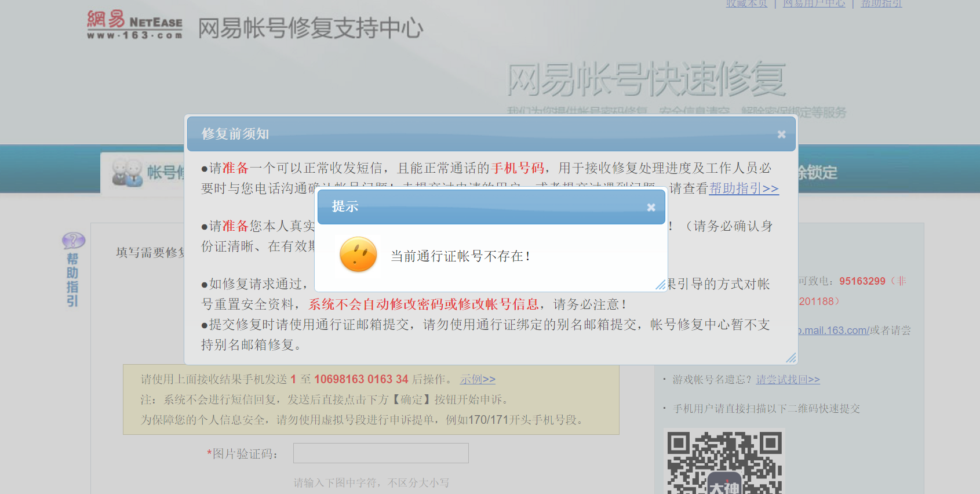Click the help question-mark bubble icon

74,240
